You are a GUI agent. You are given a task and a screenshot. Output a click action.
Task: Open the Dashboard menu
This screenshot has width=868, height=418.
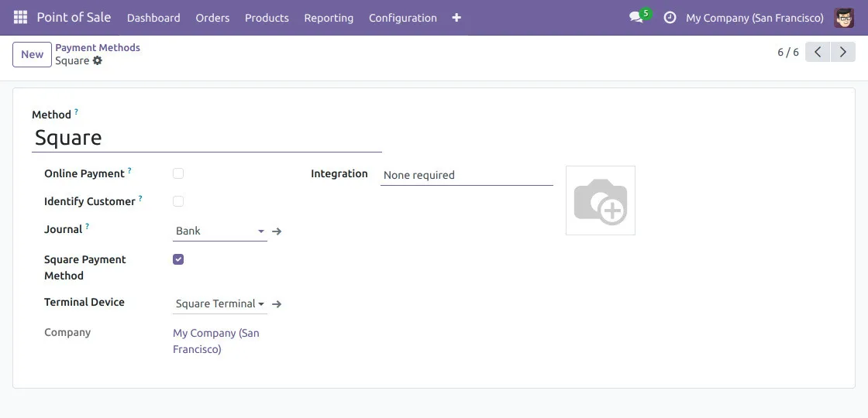coord(153,18)
